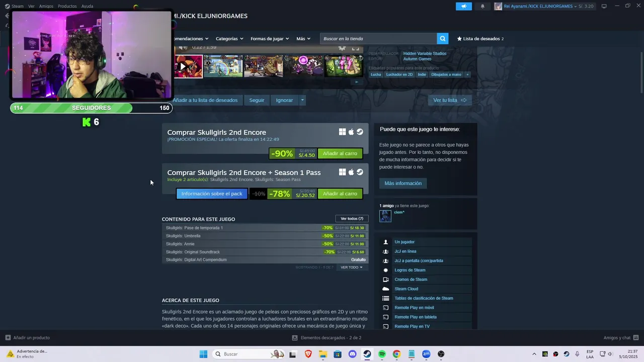Open Skullgirls: Original Soundtrack DLC row

tap(265, 252)
